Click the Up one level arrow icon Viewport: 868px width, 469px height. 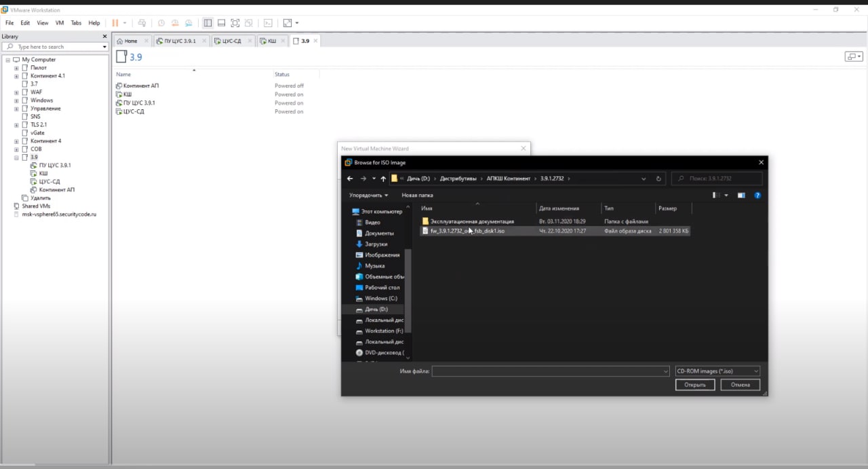click(383, 179)
